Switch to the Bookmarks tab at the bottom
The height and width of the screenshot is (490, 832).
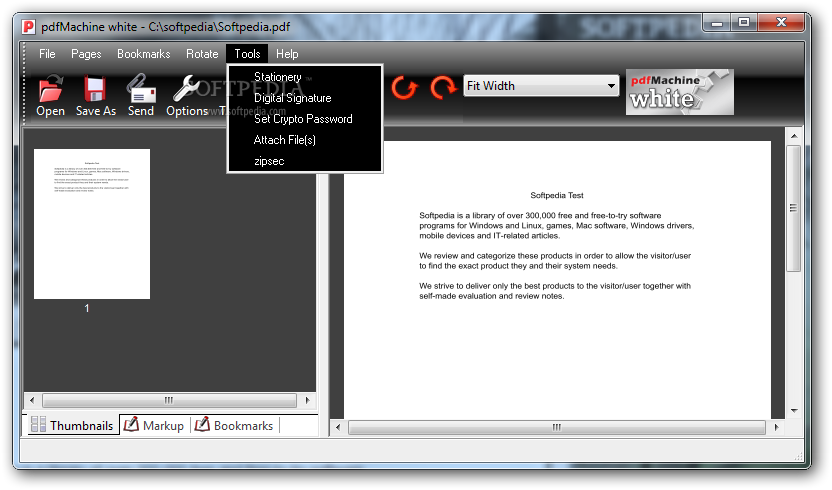[234, 425]
